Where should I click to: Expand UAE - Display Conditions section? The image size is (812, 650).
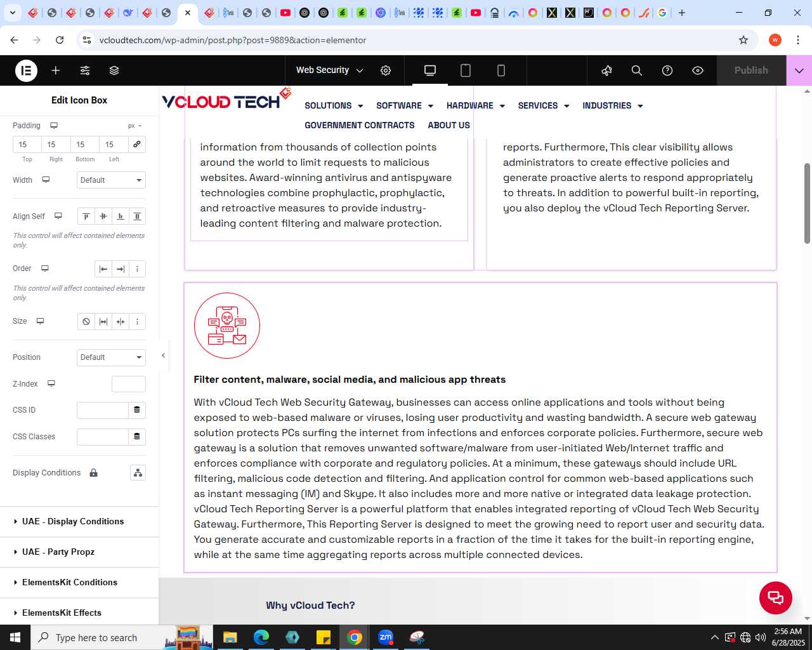(x=79, y=522)
